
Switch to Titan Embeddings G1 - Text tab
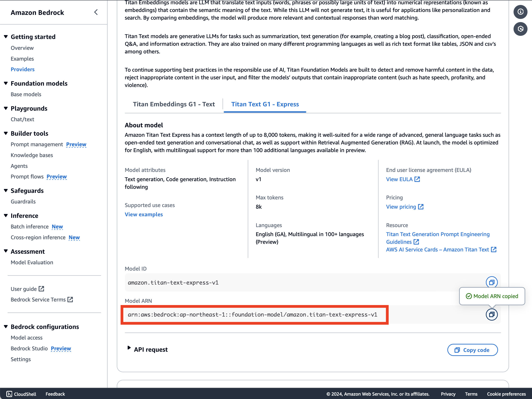coord(174,104)
